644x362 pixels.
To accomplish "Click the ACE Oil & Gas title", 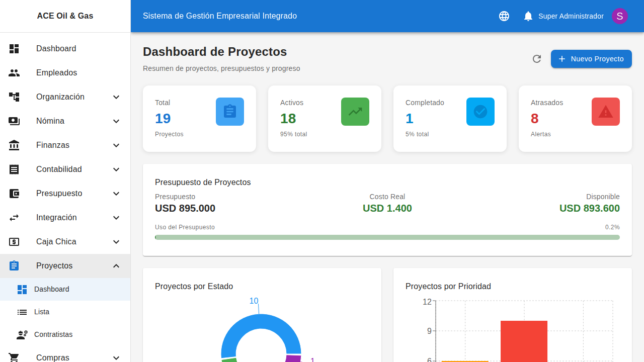I will [x=65, y=16].
